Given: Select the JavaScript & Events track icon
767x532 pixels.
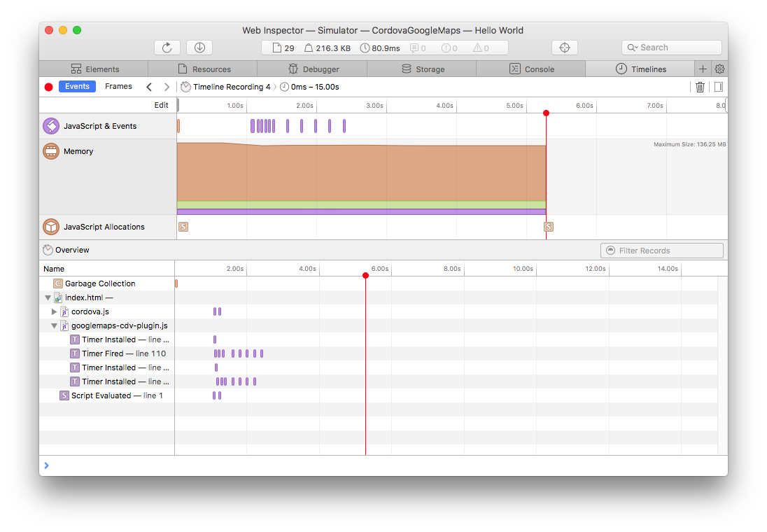Looking at the screenshot, I should (x=51, y=125).
